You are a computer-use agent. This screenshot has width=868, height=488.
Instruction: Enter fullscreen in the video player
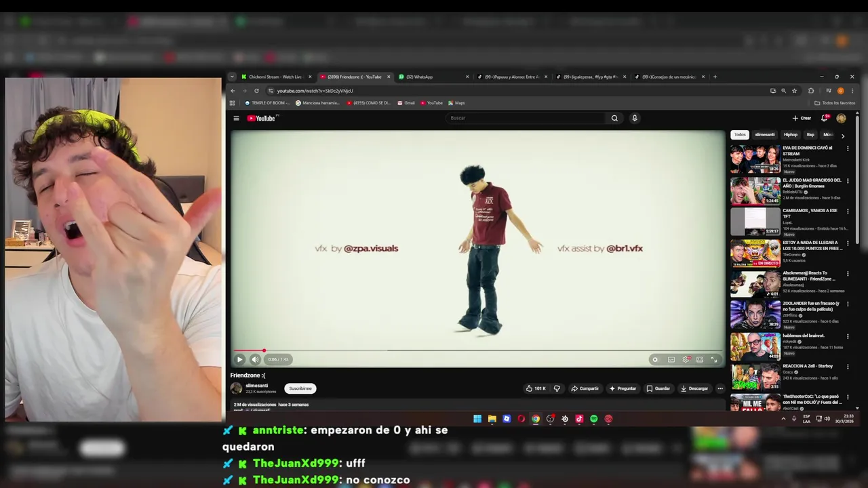(x=714, y=359)
